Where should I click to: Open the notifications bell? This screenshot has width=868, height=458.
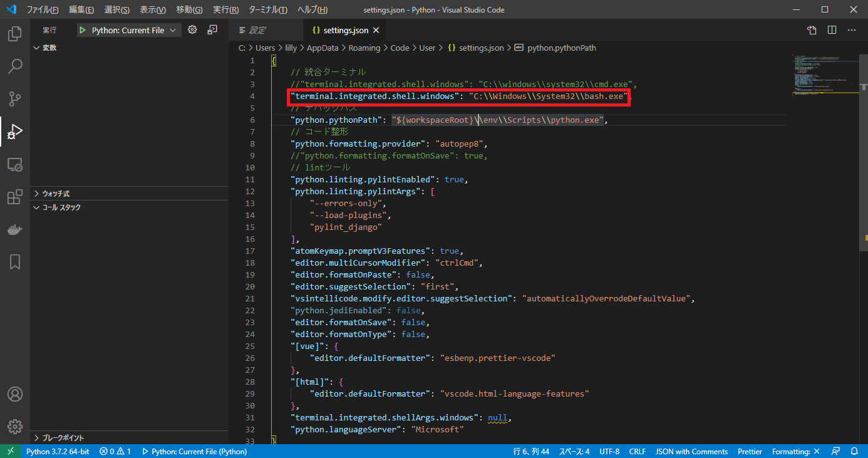854,451
